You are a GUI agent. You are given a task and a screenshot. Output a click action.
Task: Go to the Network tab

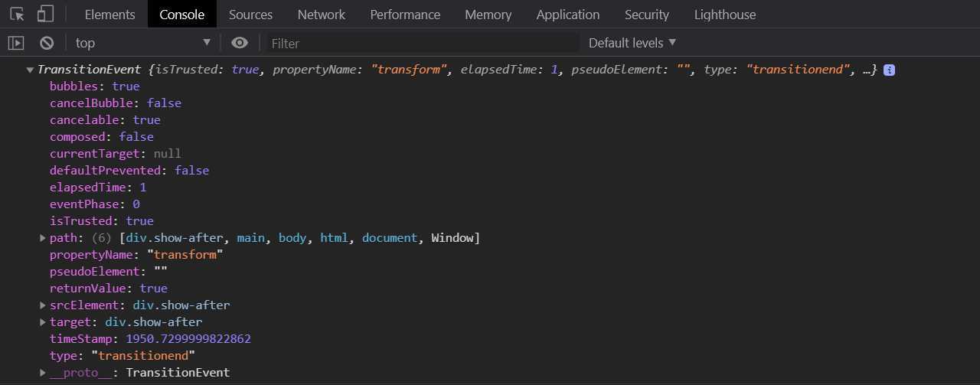[322, 14]
